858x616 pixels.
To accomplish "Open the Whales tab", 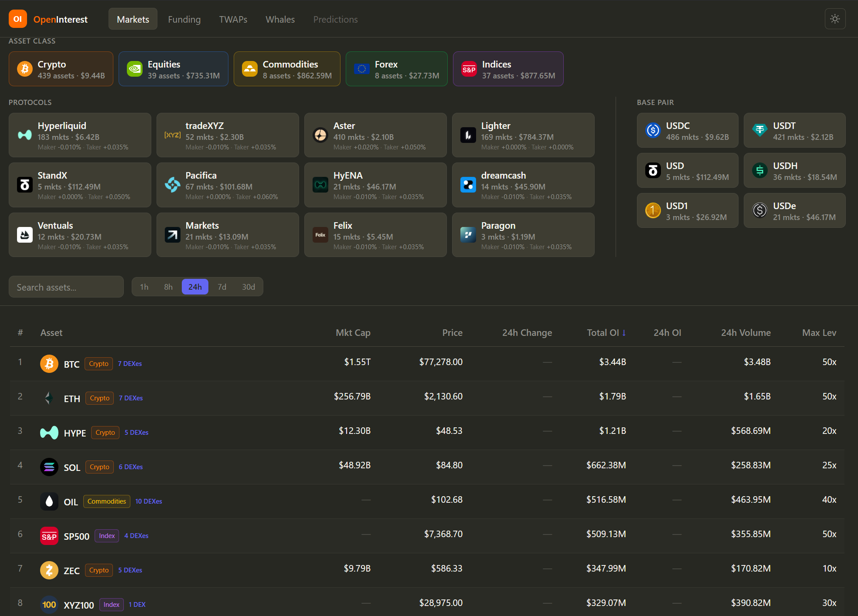I will pos(280,19).
